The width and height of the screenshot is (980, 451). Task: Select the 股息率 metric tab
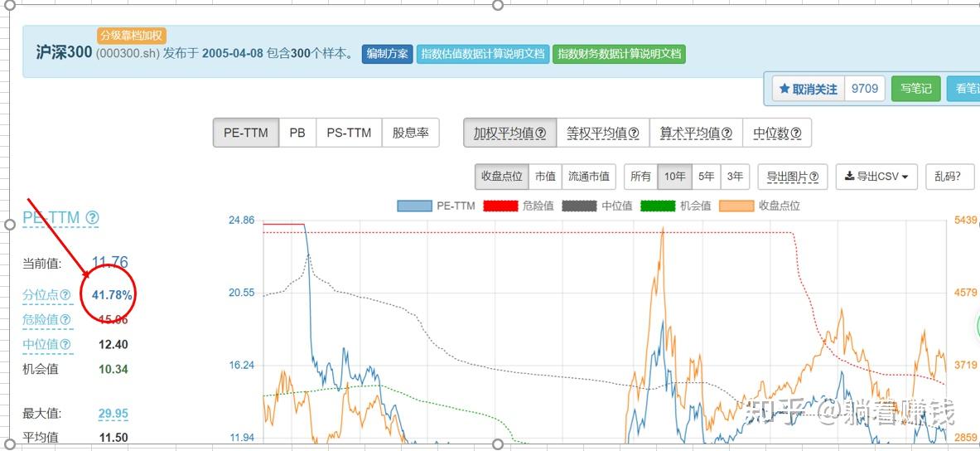pyautogui.click(x=410, y=133)
